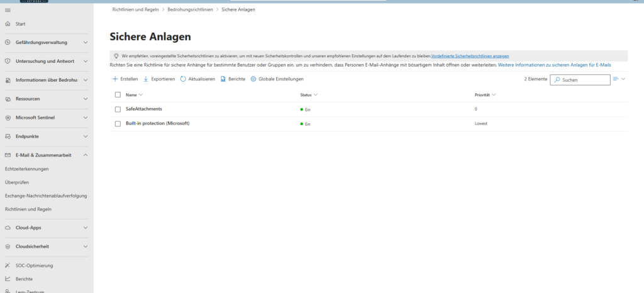Click the Exportieren download icon
This screenshot has height=293, width=644.
[x=146, y=79]
